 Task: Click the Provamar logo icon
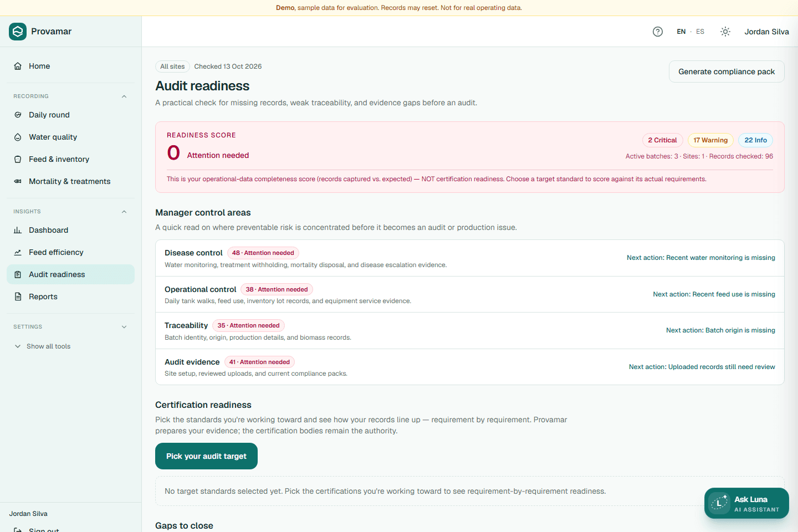18,32
